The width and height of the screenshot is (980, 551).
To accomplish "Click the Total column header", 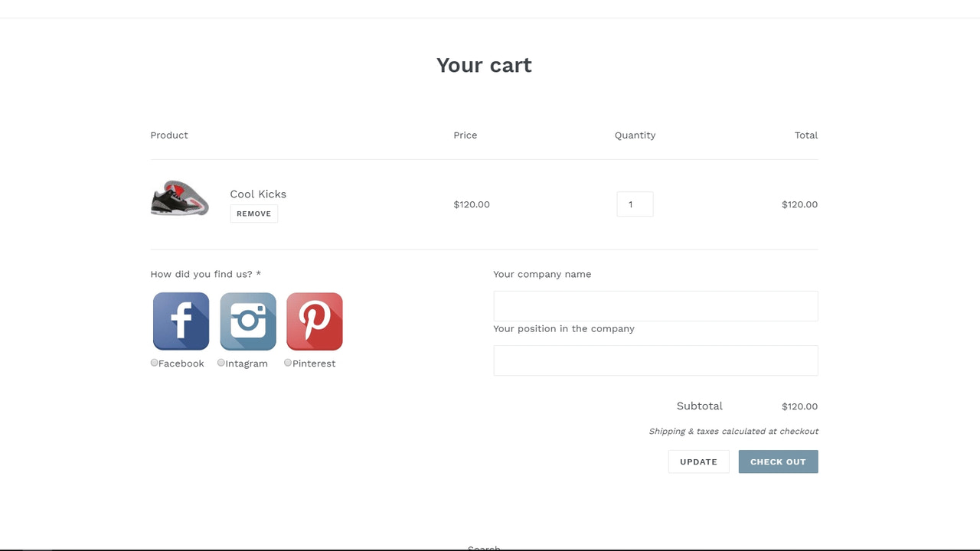I will 806,135.
